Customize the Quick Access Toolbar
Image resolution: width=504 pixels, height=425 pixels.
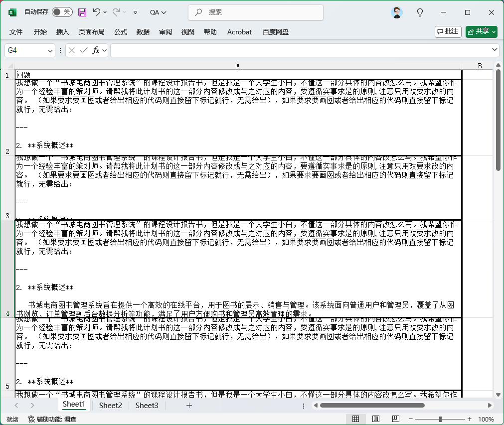[x=135, y=12]
